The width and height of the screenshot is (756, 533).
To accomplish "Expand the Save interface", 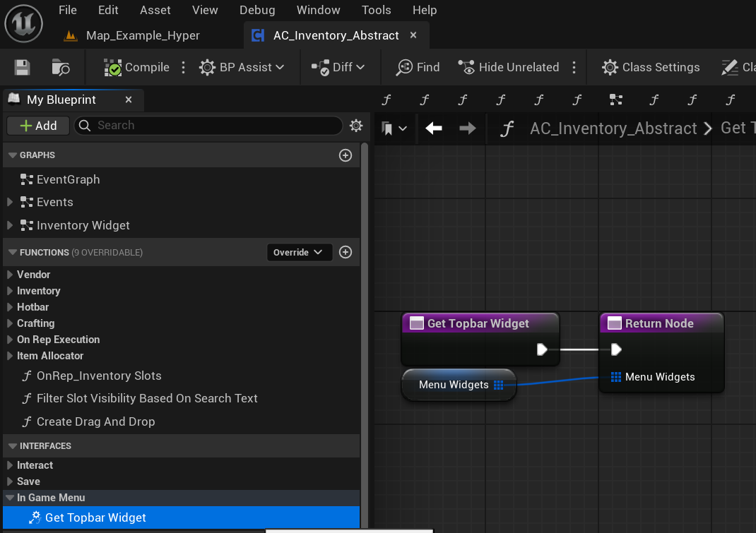I will 10,481.
